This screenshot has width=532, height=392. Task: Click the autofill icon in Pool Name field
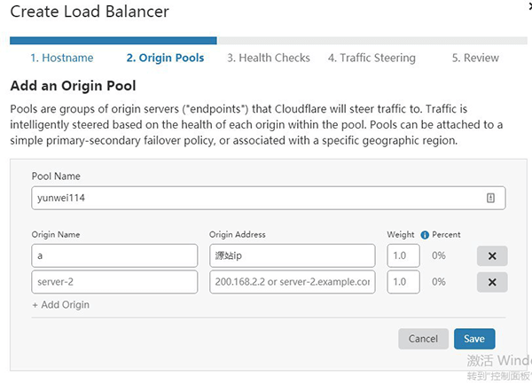click(x=491, y=199)
